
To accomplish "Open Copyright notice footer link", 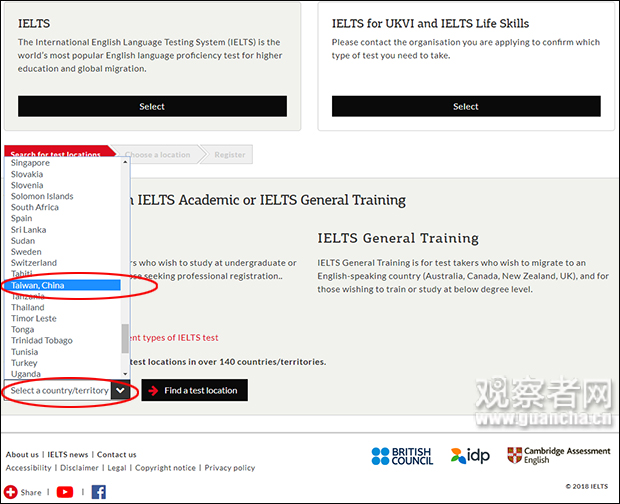I will pyautogui.click(x=165, y=468).
